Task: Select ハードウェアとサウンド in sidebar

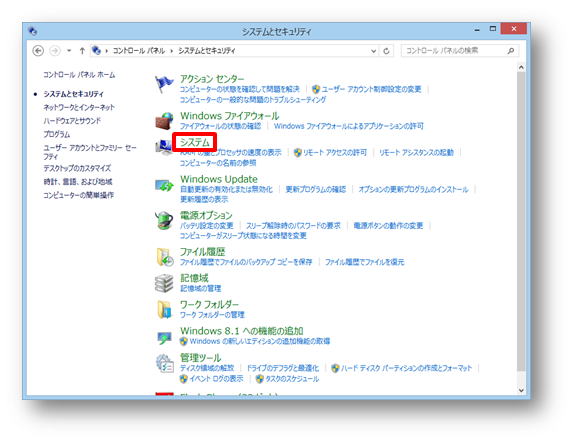Action: 72,121
